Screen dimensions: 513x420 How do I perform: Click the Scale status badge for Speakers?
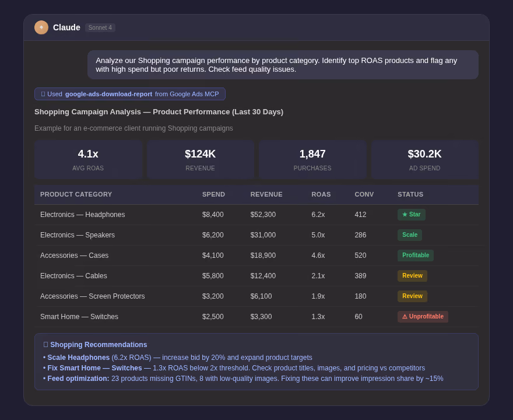coord(410,235)
